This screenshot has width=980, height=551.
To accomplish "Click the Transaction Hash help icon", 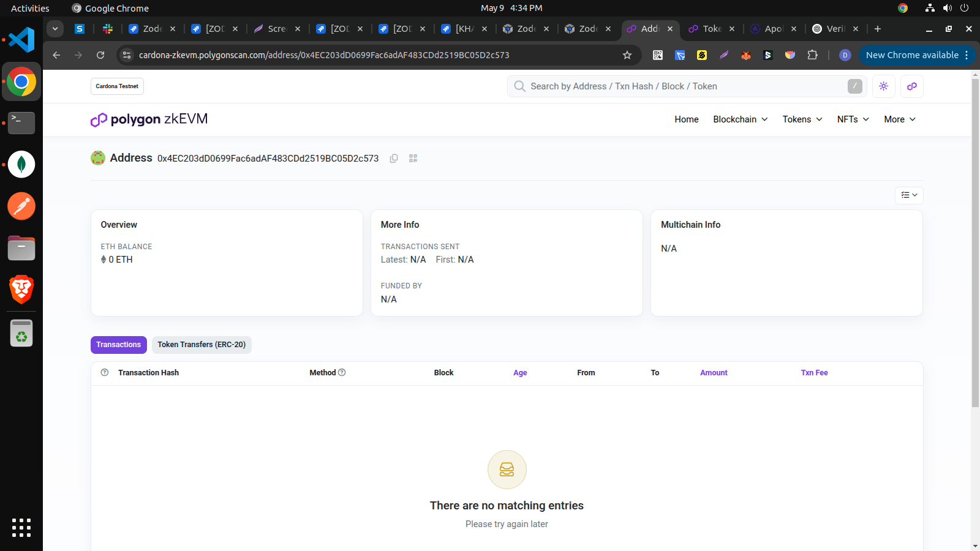I will (x=105, y=372).
